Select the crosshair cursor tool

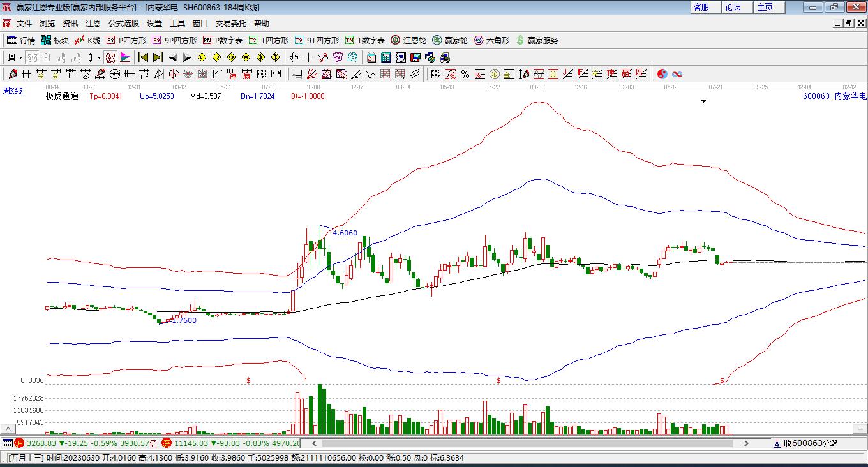309,57
